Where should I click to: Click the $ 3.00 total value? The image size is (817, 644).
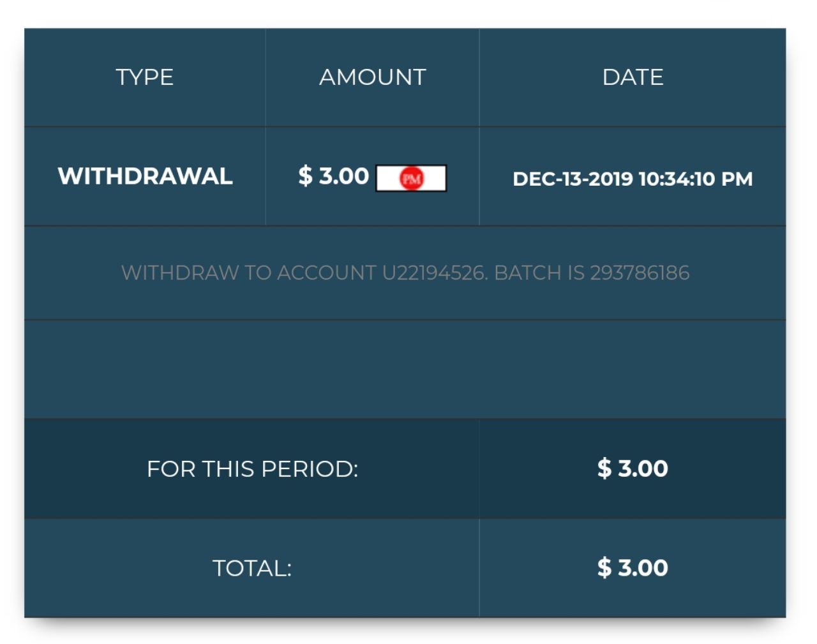coord(633,568)
